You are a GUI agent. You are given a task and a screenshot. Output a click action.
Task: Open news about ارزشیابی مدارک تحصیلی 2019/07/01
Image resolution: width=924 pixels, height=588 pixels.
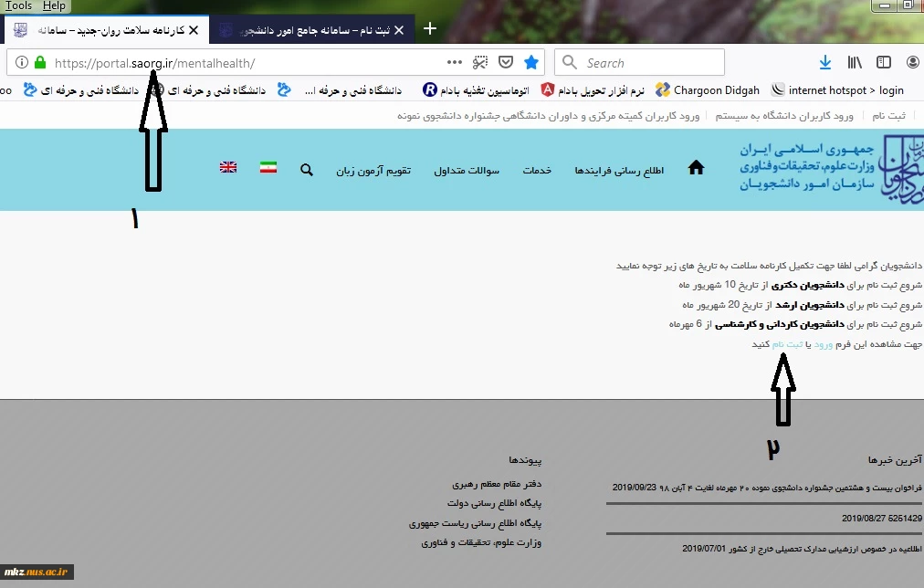tap(802, 549)
